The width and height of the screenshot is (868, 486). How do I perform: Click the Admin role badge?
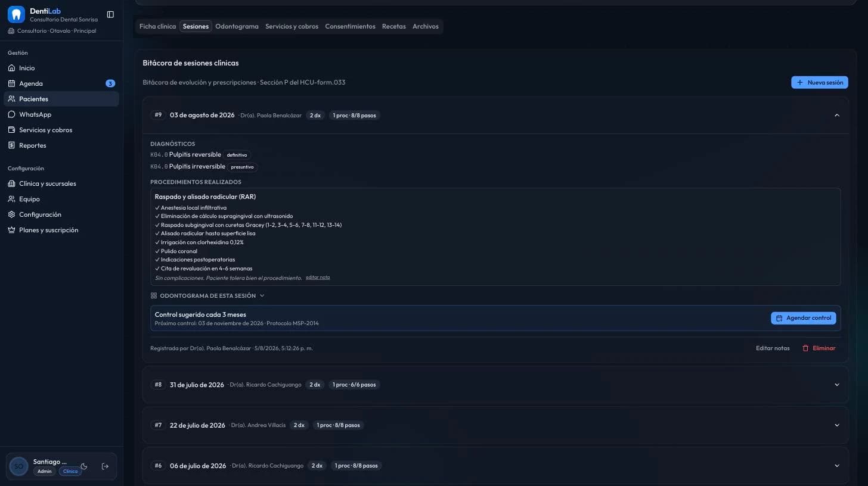(x=44, y=471)
